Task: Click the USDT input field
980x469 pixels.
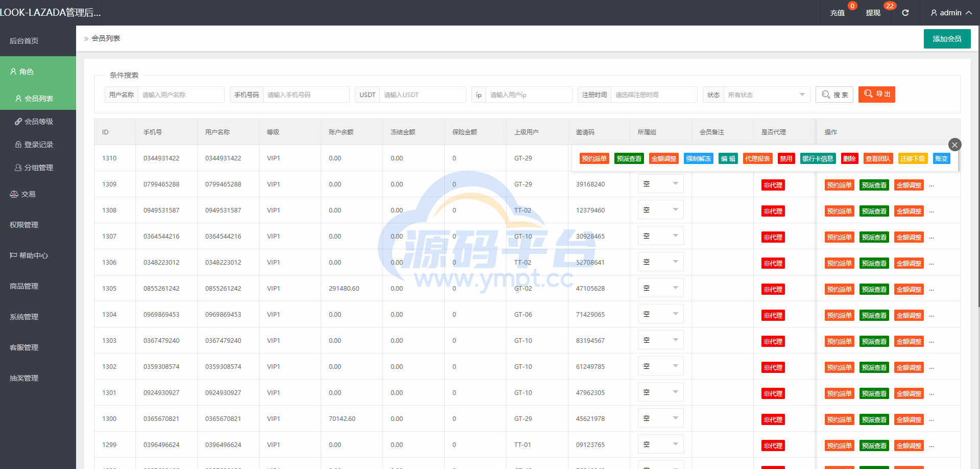Action: coord(423,95)
